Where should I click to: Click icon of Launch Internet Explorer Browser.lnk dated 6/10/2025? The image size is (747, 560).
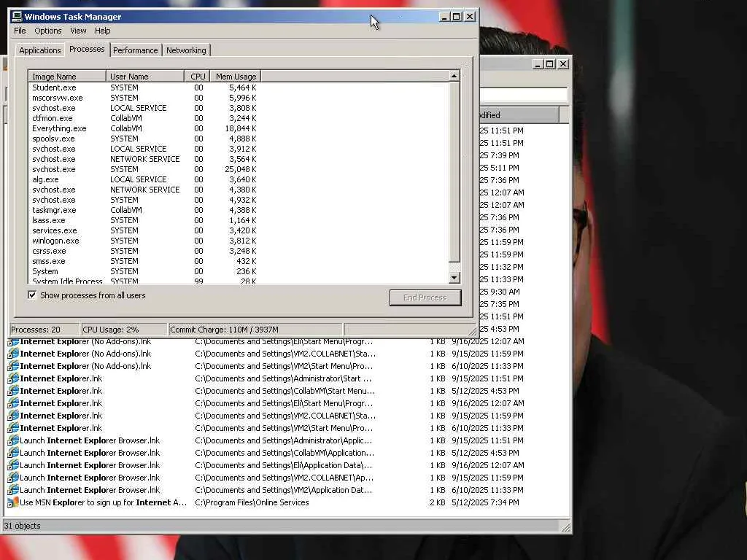13,490
